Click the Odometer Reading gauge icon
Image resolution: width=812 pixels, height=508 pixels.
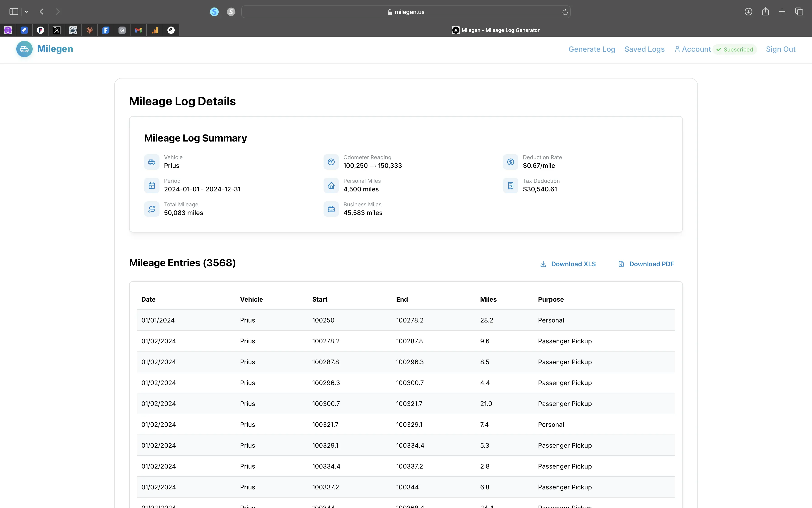coord(331,162)
